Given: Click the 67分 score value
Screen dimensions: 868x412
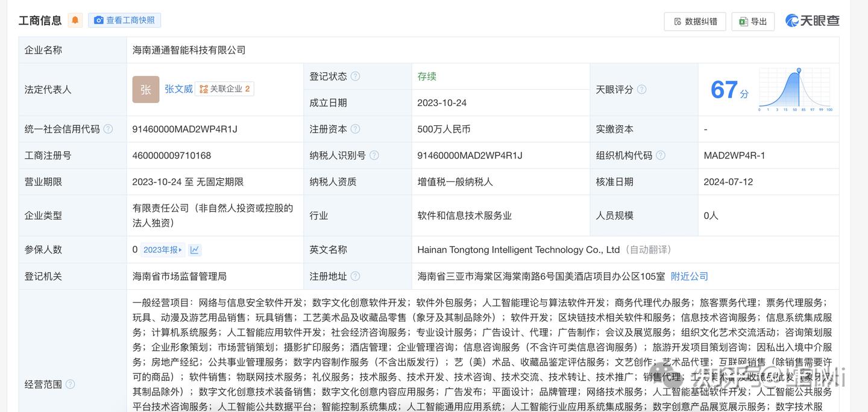Looking at the screenshot, I should click(729, 90).
